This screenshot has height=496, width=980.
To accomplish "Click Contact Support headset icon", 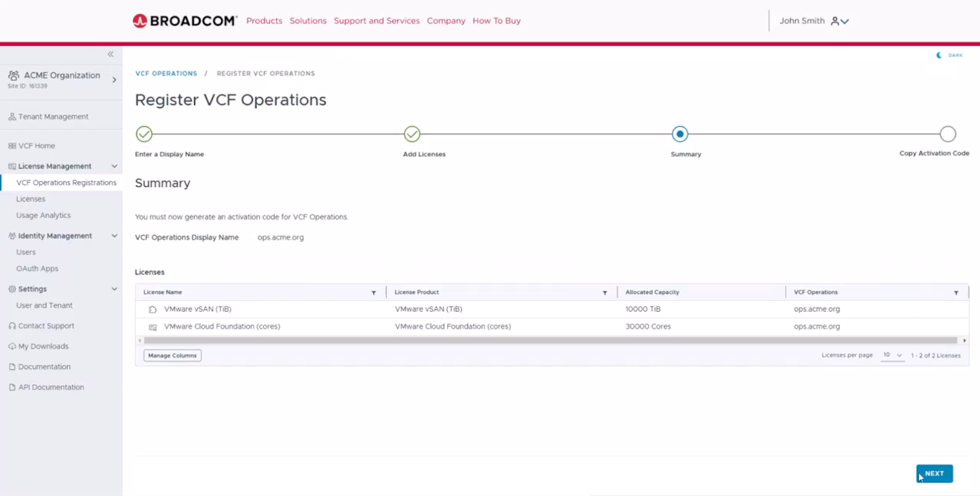I will click(12, 326).
